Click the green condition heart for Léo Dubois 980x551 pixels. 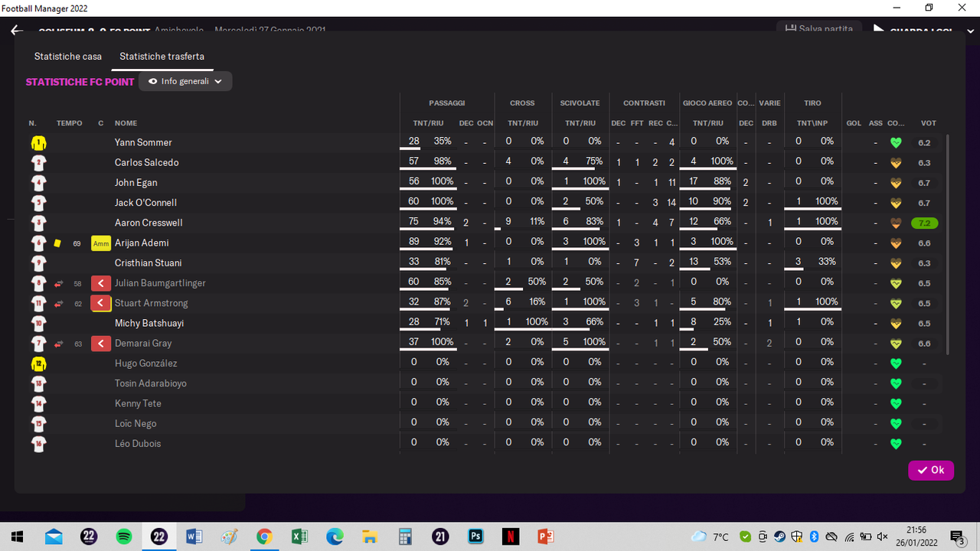click(896, 444)
